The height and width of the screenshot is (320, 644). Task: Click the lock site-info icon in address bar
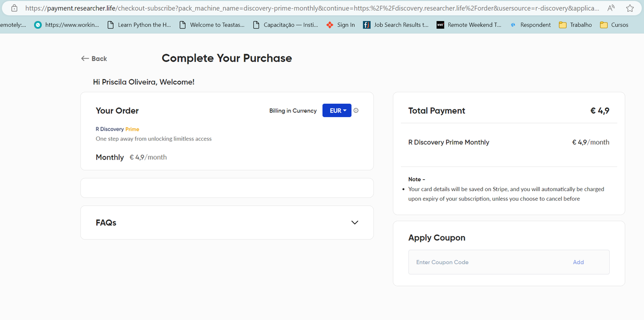pos(15,9)
